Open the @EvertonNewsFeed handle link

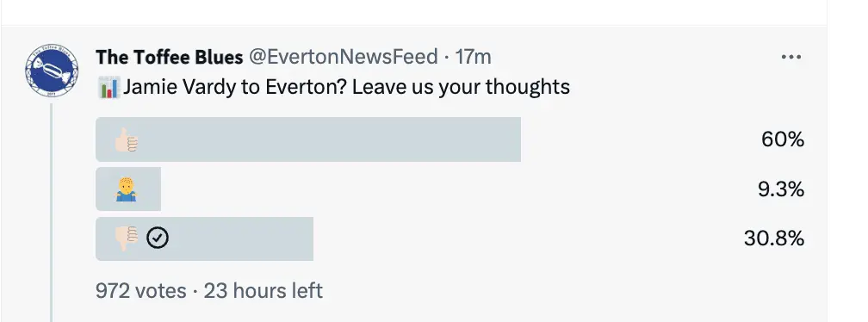(x=344, y=57)
